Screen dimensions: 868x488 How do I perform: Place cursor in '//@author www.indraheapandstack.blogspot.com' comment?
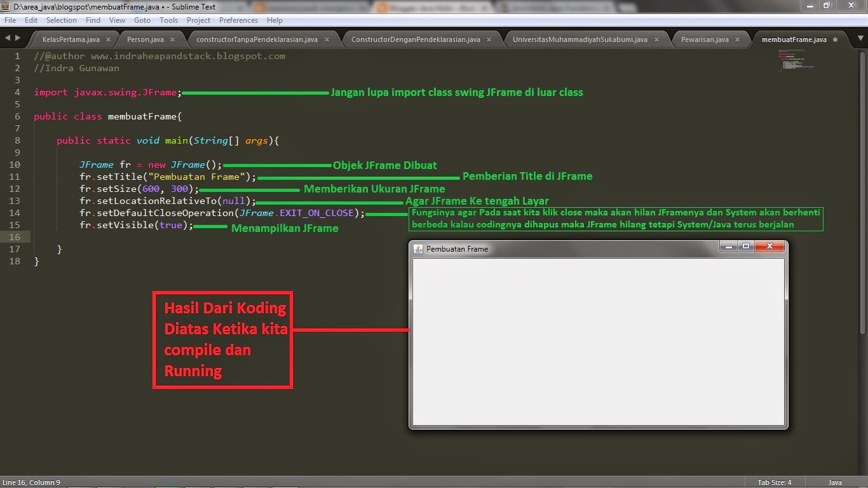[159, 56]
